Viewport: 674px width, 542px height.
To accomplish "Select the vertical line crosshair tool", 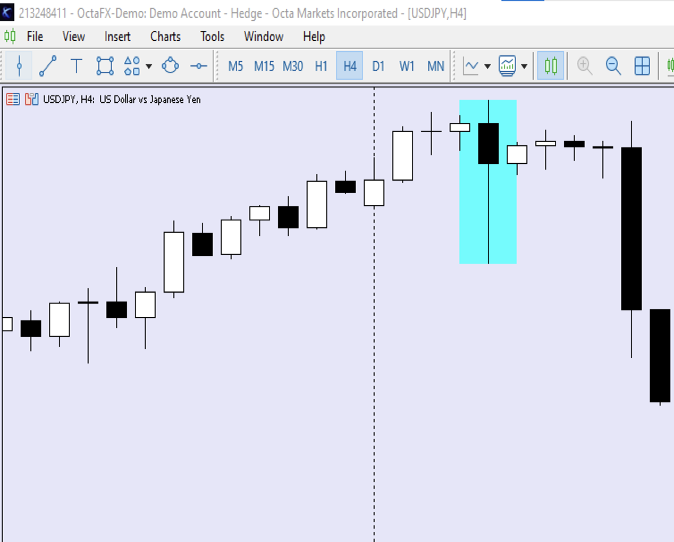I will [19, 66].
